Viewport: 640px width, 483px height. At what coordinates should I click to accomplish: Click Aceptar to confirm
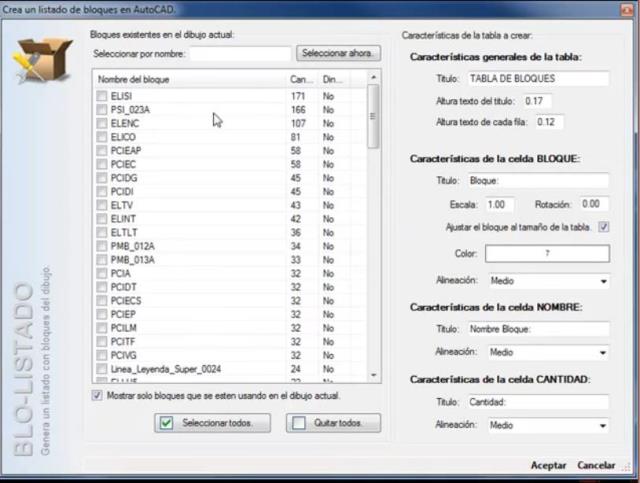click(x=548, y=465)
